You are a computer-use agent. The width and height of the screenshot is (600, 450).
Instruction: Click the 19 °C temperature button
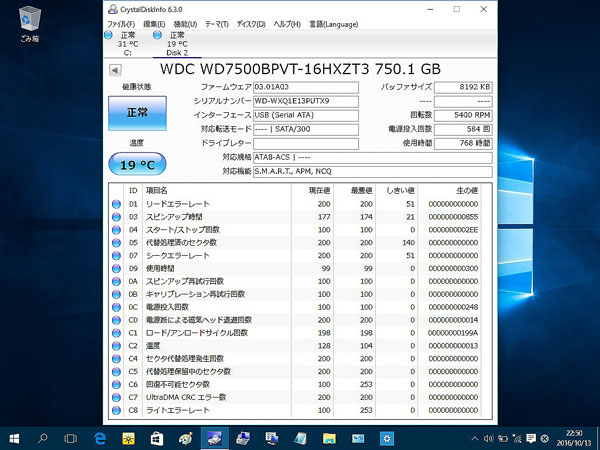point(137,165)
